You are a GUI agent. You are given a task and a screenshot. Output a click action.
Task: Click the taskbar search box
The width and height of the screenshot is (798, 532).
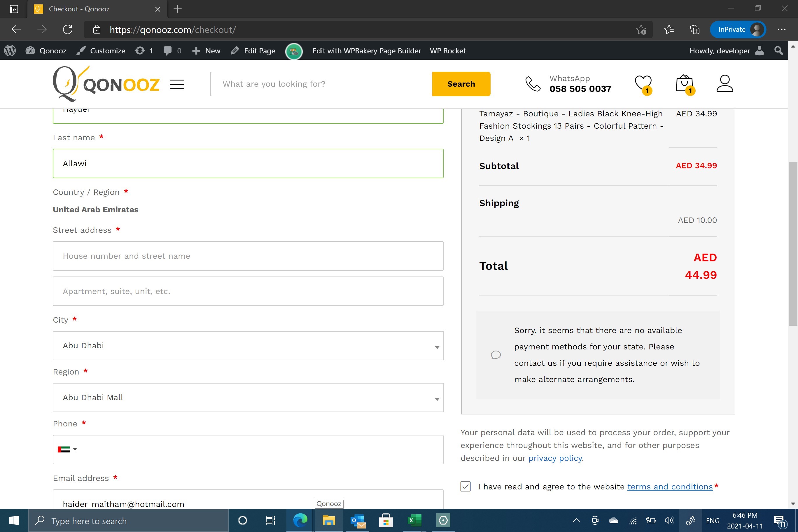(x=128, y=520)
